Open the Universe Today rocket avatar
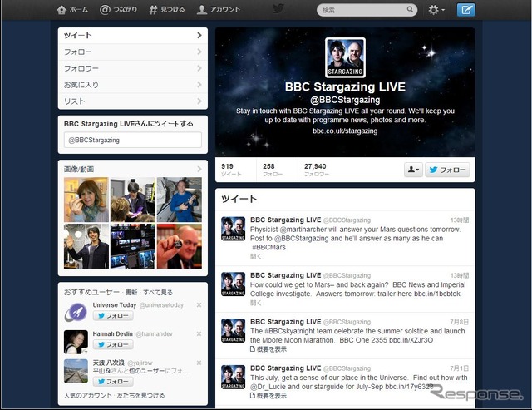Image resolution: width=532 pixels, height=410 pixels. [76, 313]
